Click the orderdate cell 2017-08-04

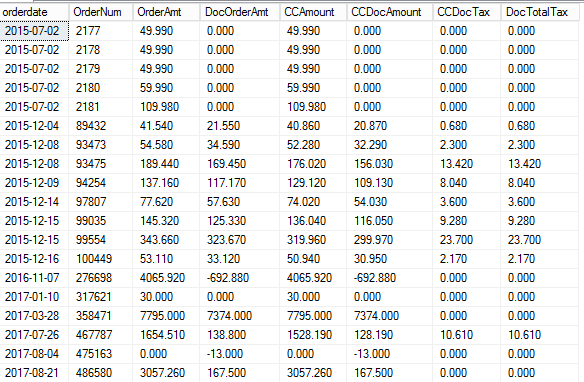pyautogui.click(x=34, y=354)
